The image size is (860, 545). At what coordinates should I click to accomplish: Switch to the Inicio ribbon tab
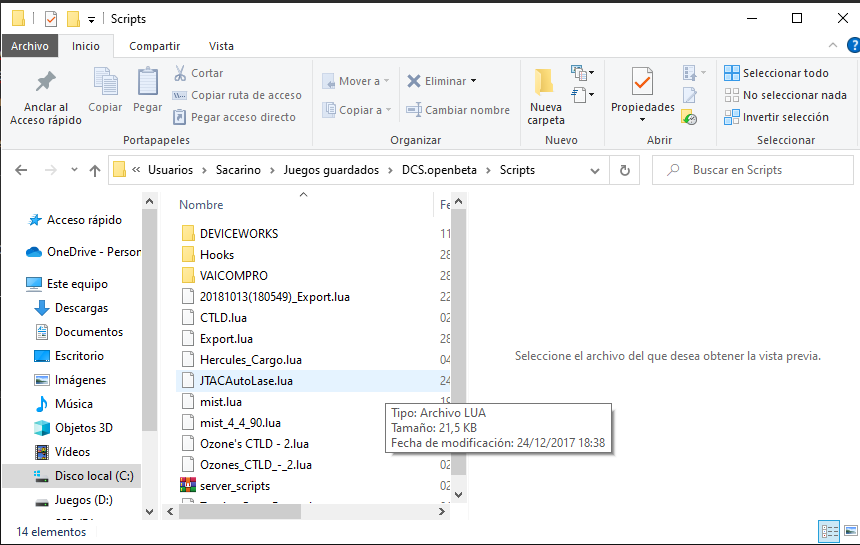86,46
